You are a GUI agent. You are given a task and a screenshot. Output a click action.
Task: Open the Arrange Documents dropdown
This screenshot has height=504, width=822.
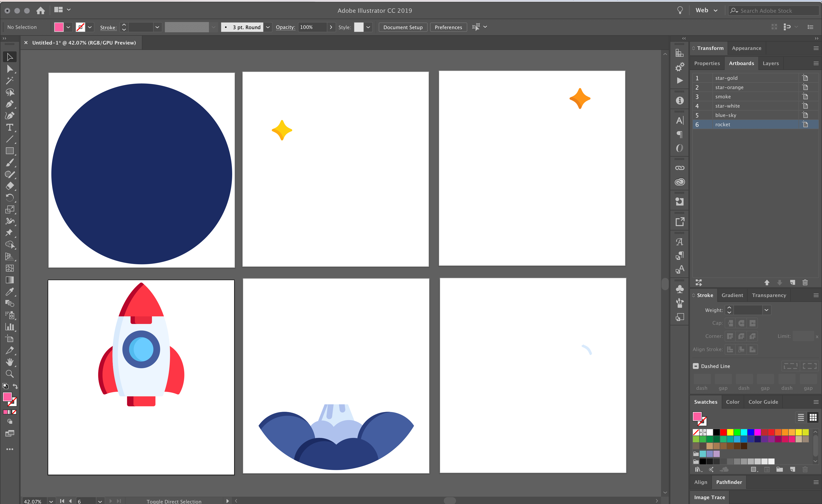click(x=62, y=10)
